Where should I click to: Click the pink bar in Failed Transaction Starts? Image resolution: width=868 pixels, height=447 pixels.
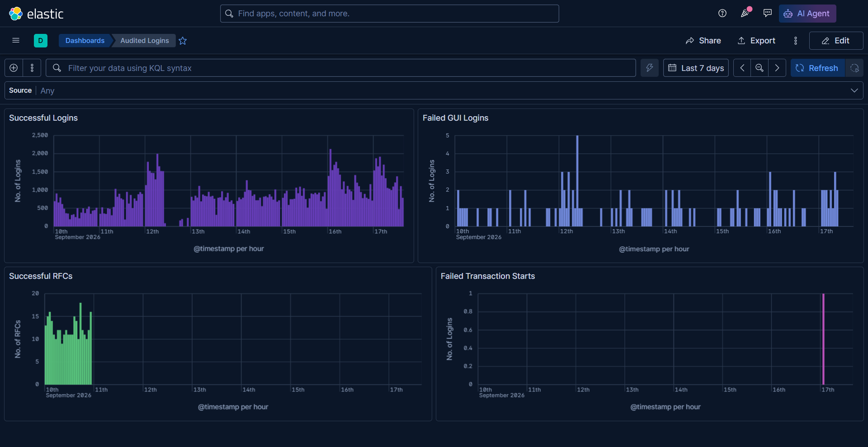[x=823, y=339]
